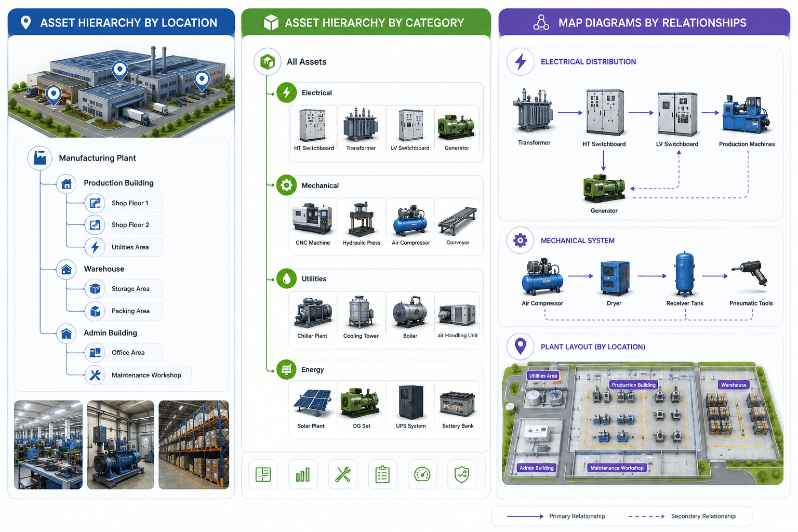Open Shop Floor 2 tree item

[124, 225]
